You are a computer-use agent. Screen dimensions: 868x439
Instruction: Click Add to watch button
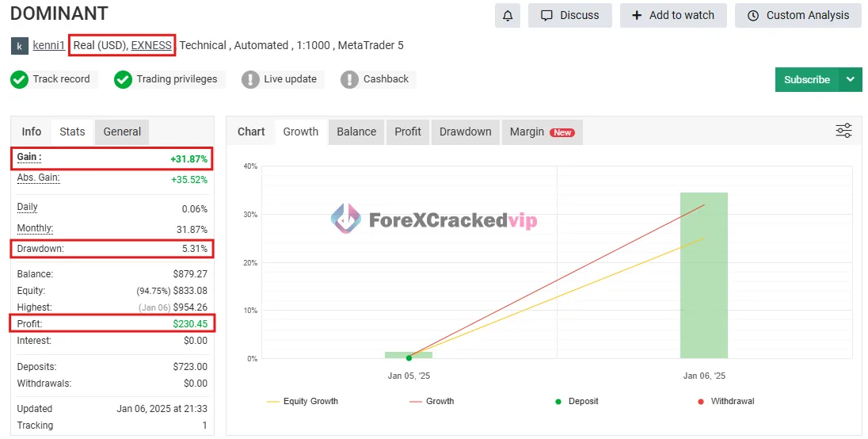point(673,16)
